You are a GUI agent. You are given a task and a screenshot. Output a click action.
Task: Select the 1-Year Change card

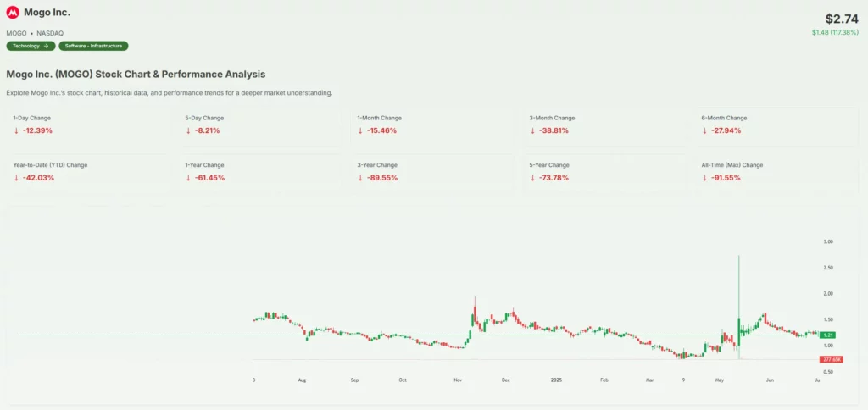[261, 172]
